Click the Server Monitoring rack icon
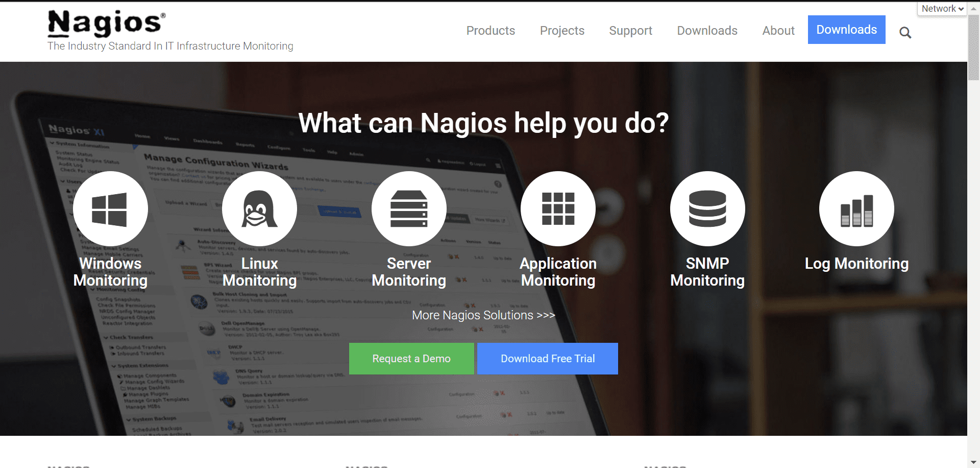The width and height of the screenshot is (980, 468). [409, 208]
